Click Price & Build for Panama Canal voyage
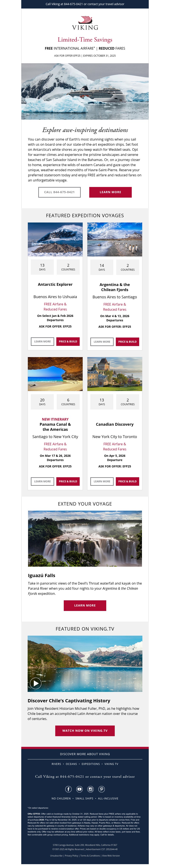This screenshot has width=170, height=868. pyautogui.click(x=68, y=481)
